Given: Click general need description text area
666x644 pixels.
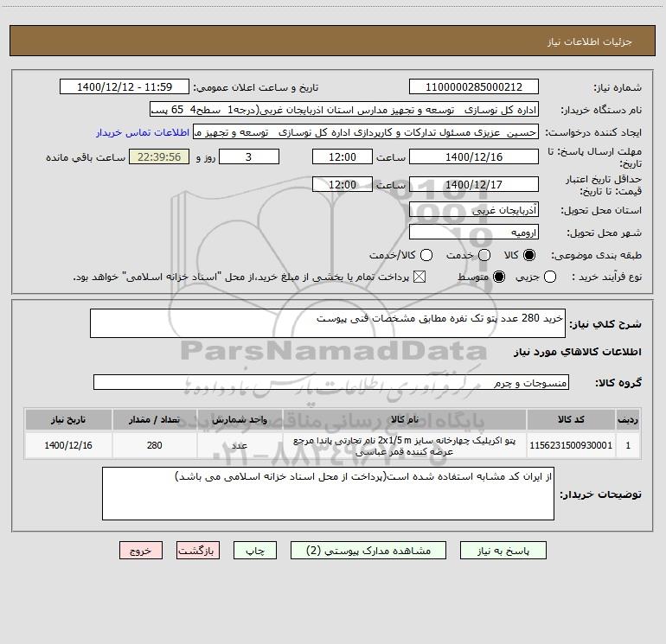Looking at the screenshot, I should click(328, 323).
